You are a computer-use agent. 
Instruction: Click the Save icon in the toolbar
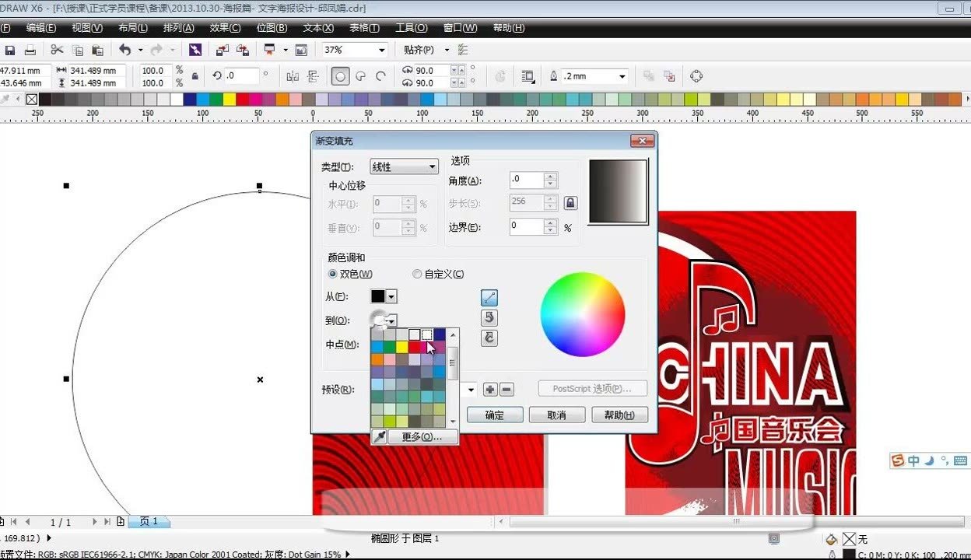(x=10, y=50)
